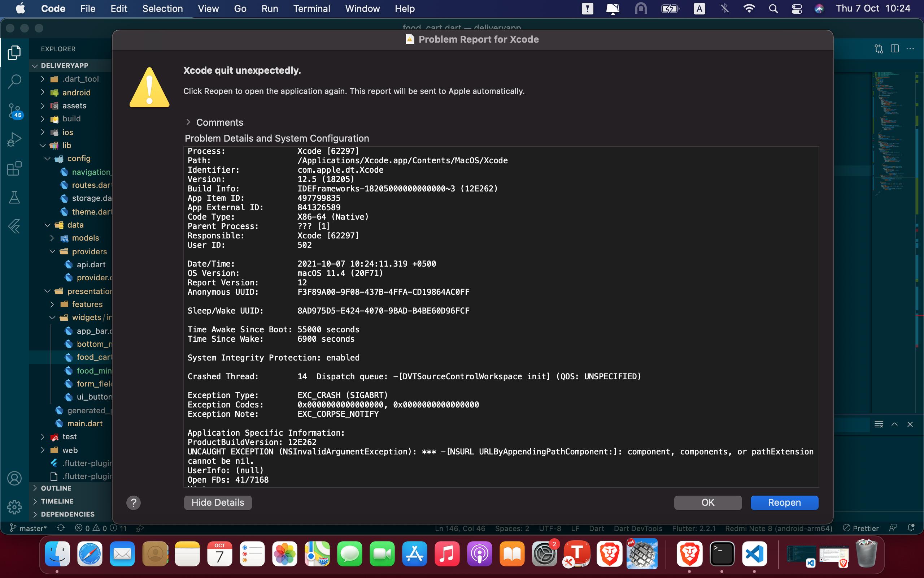
Task: Open the Manage gear icon in activity bar
Action: click(14, 507)
